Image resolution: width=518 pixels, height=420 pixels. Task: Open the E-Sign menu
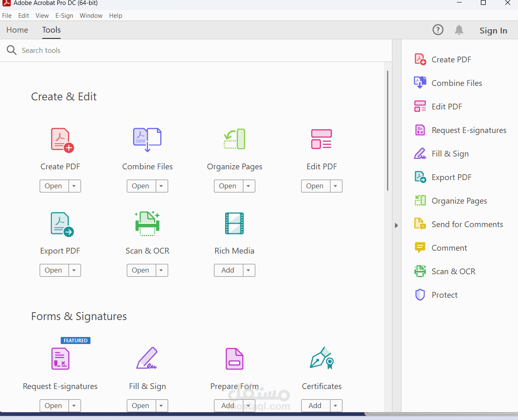pos(64,16)
